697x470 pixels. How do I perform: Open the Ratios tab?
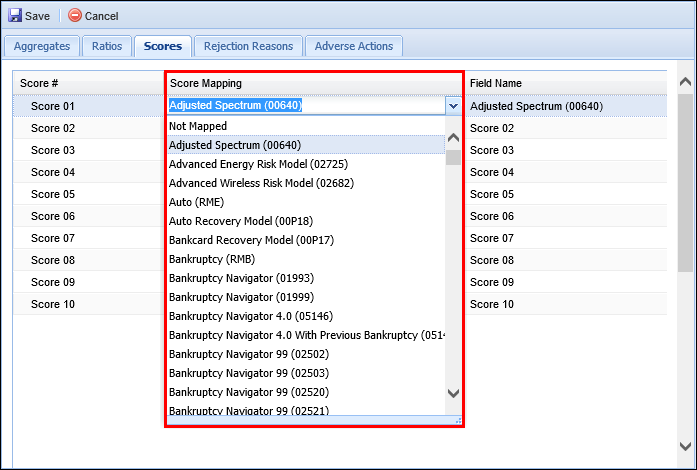pos(107,46)
